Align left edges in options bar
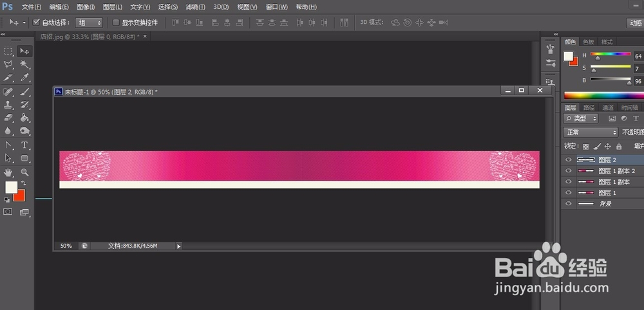The height and width of the screenshot is (310, 644). (x=215, y=22)
